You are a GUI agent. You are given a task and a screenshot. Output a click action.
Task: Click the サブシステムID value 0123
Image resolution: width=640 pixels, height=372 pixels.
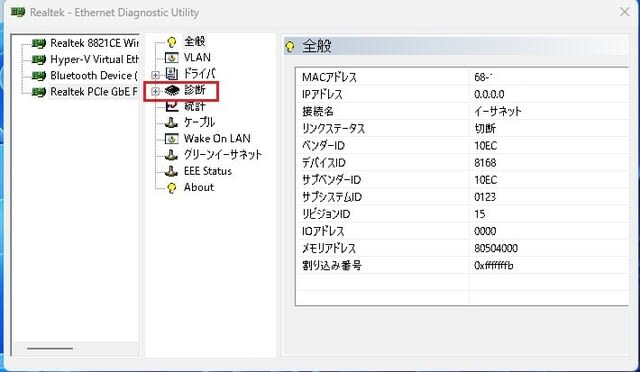point(485,197)
